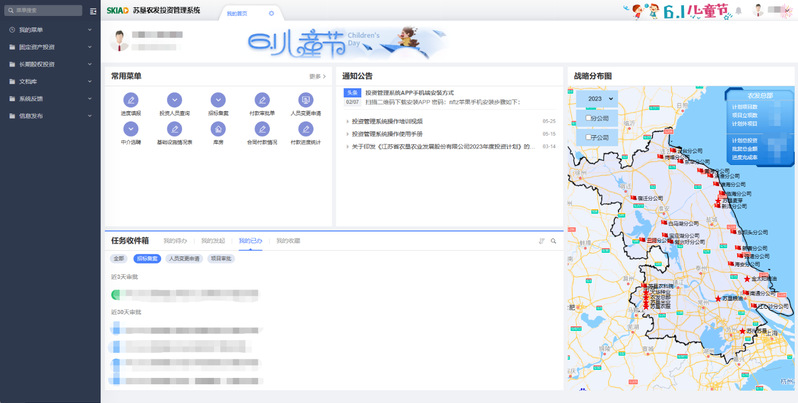Click the sort icon in 任务收件箱 header
The width and height of the screenshot is (798, 403).
pos(541,241)
